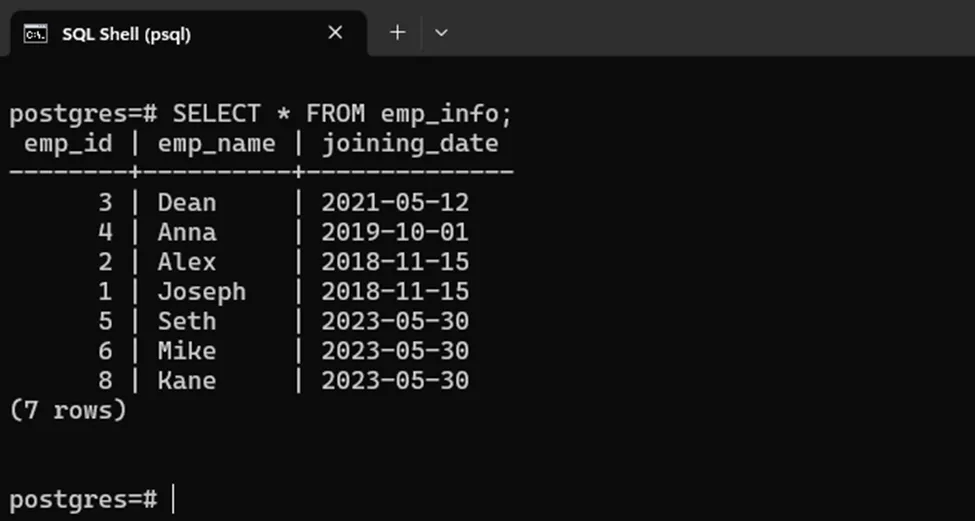Expand the new tab profile dropdown chevron
This screenshot has width=975, height=521.
point(441,33)
